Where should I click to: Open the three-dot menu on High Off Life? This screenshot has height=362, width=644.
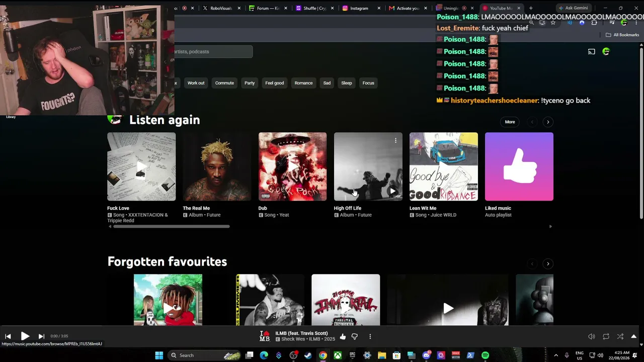pyautogui.click(x=395, y=140)
